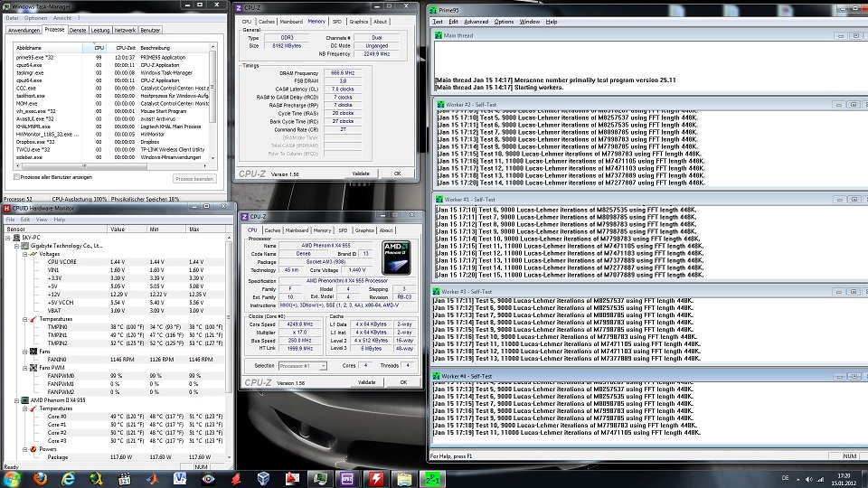
Task: Open the Options menu in Prime95
Action: (504, 22)
